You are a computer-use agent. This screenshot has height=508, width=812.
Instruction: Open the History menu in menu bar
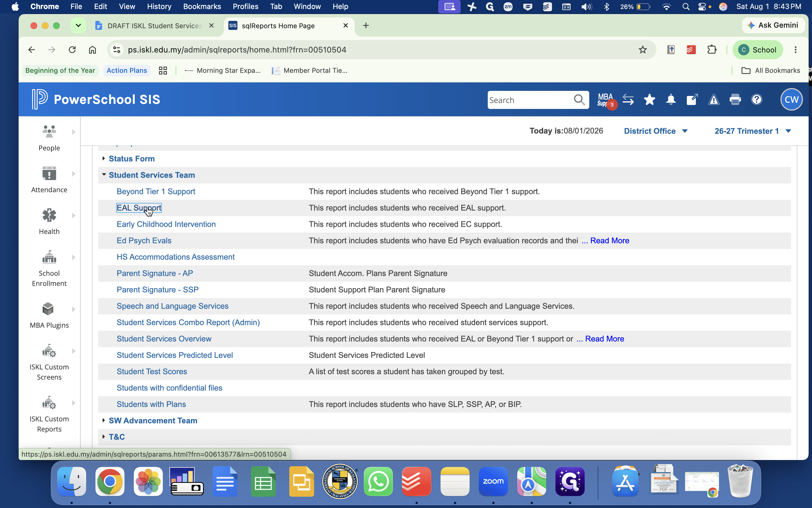click(x=159, y=6)
